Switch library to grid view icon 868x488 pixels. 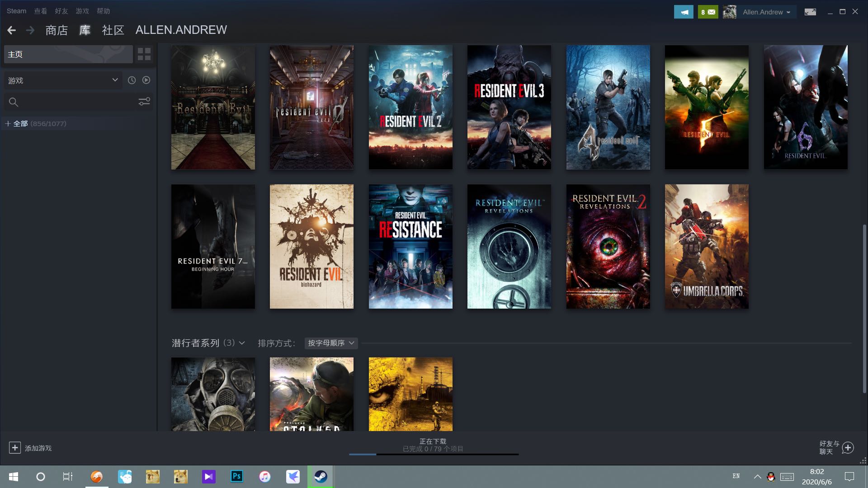pyautogui.click(x=144, y=54)
